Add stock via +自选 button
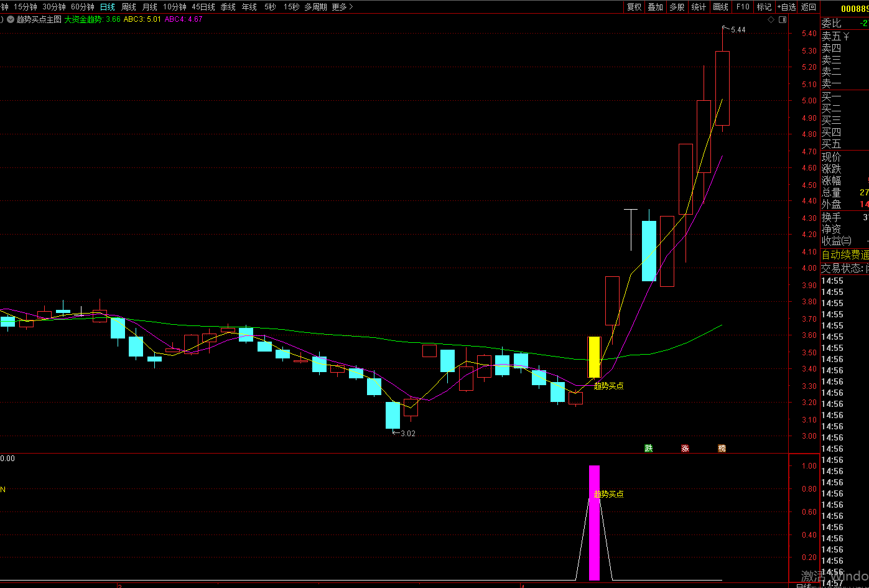The image size is (869, 588). tap(786, 7)
